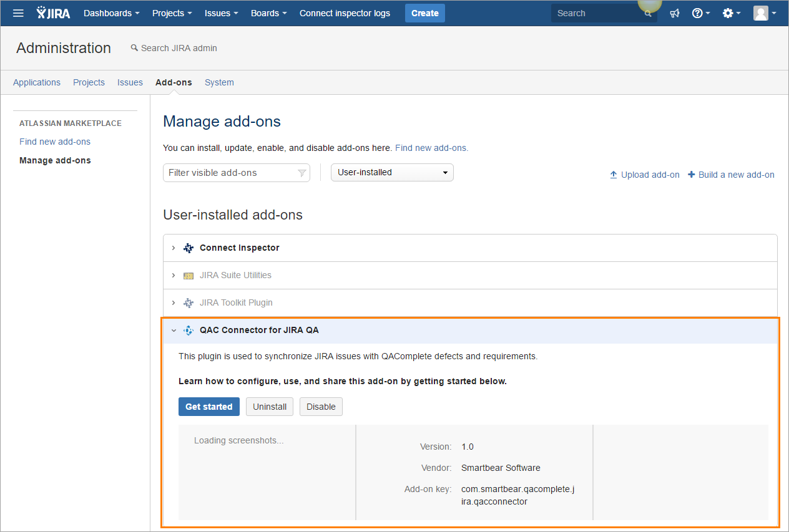Click the search magnifier in the search box
This screenshot has width=789, height=532.
648,12
